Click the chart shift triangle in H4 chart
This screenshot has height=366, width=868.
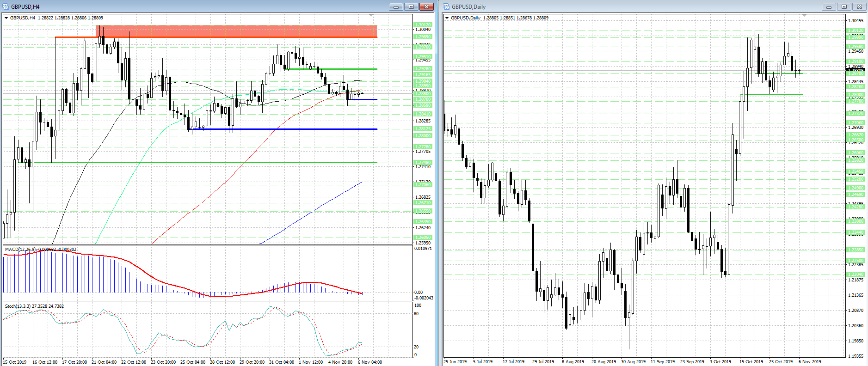tap(371, 16)
